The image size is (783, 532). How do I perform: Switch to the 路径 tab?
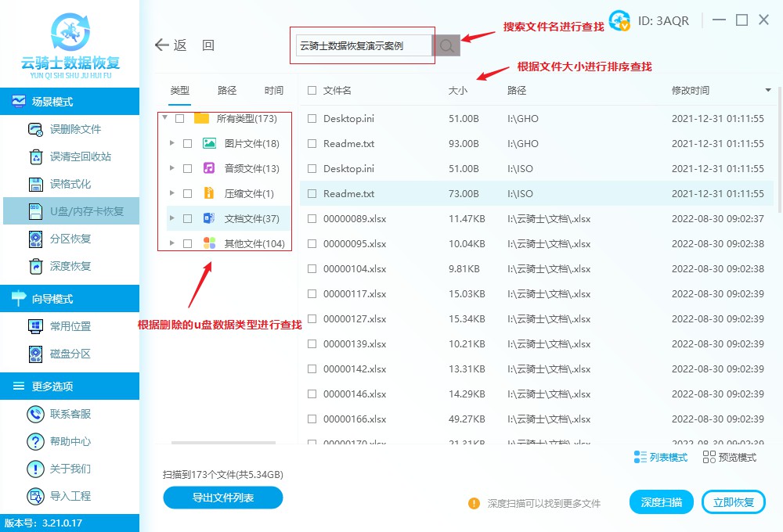pyautogui.click(x=226, y=90)
